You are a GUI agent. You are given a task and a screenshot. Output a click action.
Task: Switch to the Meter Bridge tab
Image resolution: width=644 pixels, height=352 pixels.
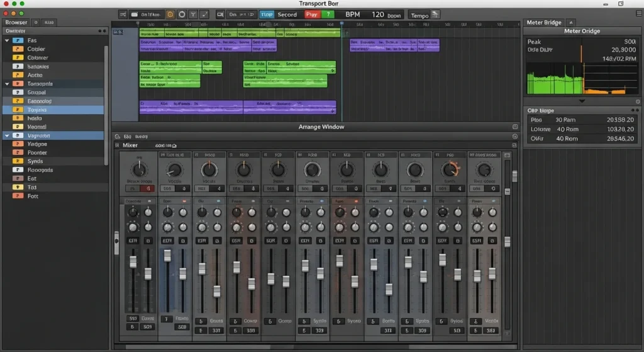pos(544,23)
